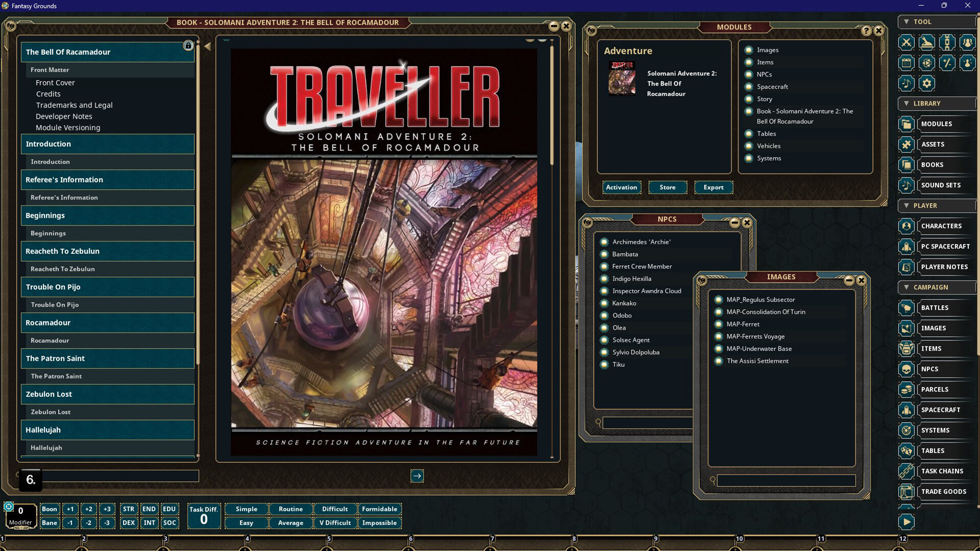Viewport: 980px width, 551px height.
Task: Toggle the Images module category radio
Action: pyautogui.click(x=748, y=50)
